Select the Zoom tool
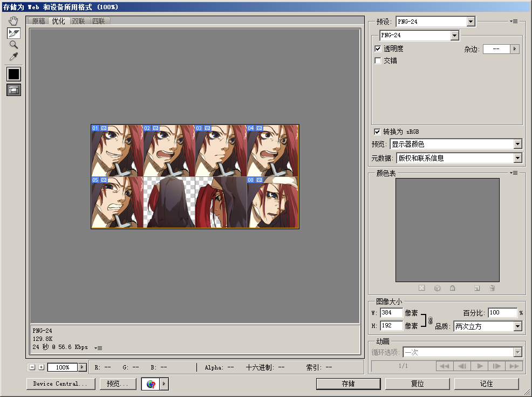Viewport: 532px width, 397px height. click(13, 44)
